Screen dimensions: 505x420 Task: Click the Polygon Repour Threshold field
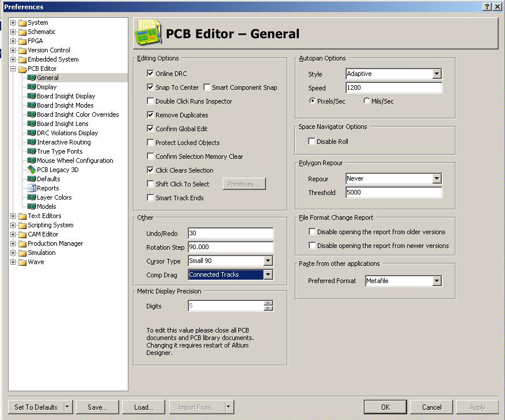pos(394,193)
